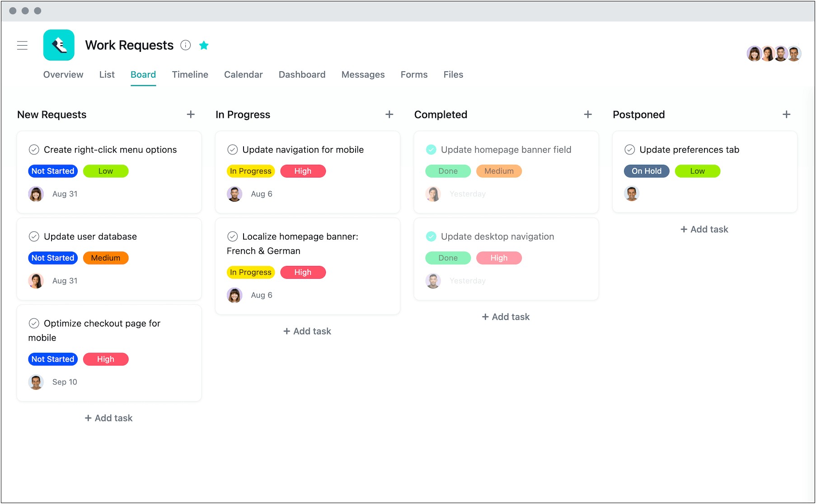This screenshot has height=504, width=816.
Task: Open the Update preferences tab task title
Action: 689,149
